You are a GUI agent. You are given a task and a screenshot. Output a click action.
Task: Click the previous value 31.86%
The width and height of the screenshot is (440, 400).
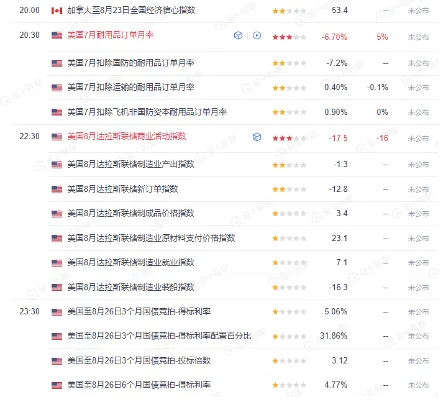(x=334, y=336)
